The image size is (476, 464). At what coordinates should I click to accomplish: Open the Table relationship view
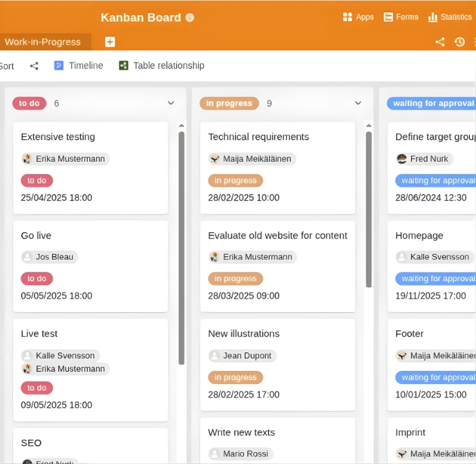coord(162,66)
